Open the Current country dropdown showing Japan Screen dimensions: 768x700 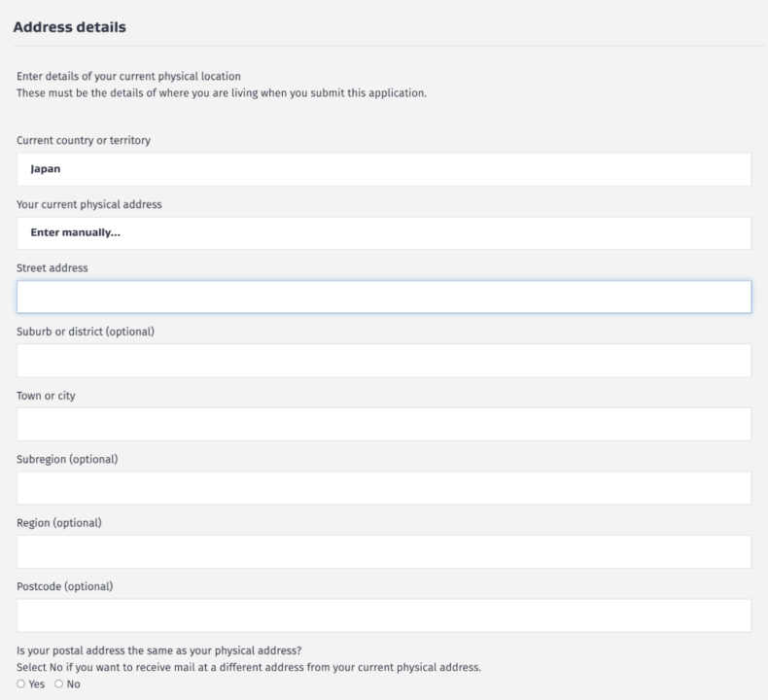pyautogui.click(x=384, y=168)
